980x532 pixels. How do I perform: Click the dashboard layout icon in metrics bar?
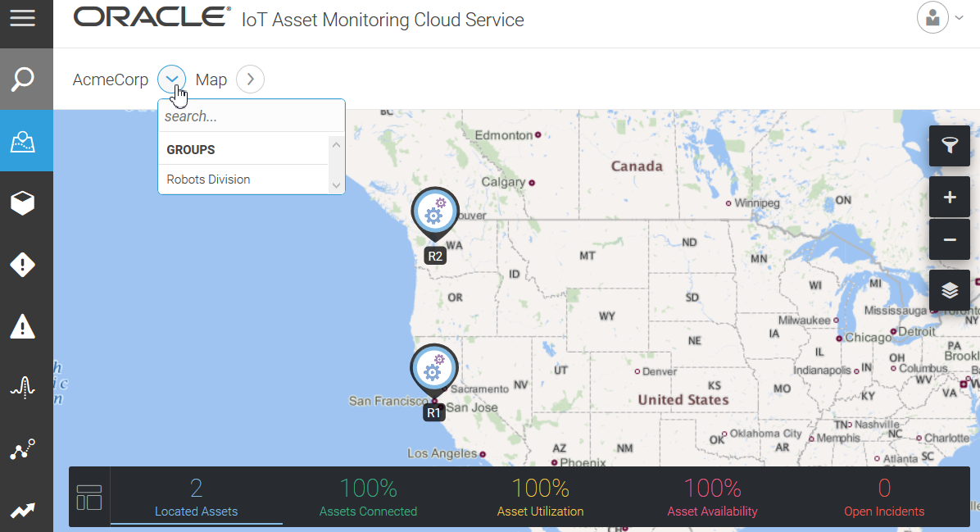(88, 498)
